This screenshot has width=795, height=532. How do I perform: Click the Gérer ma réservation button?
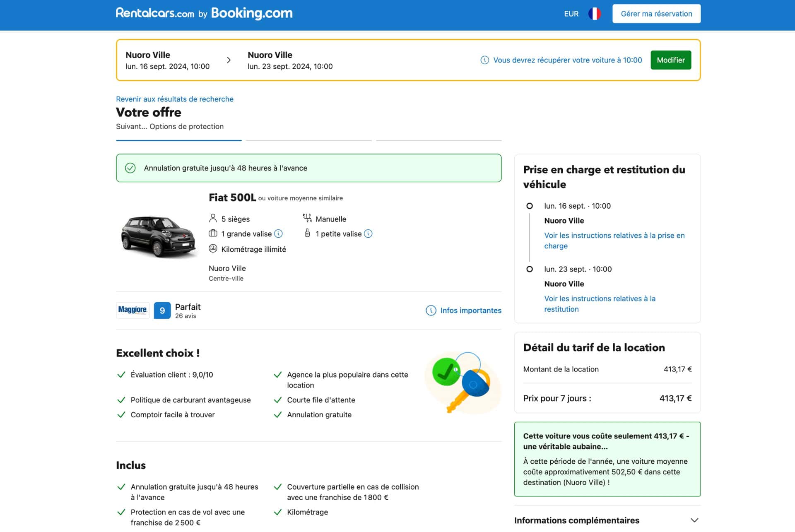[656, 14]
